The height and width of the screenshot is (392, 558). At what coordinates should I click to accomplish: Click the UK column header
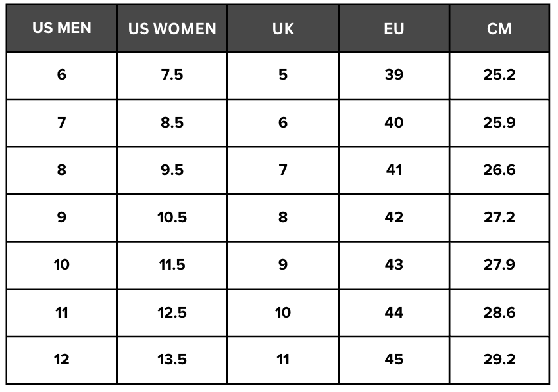[283, 28]
